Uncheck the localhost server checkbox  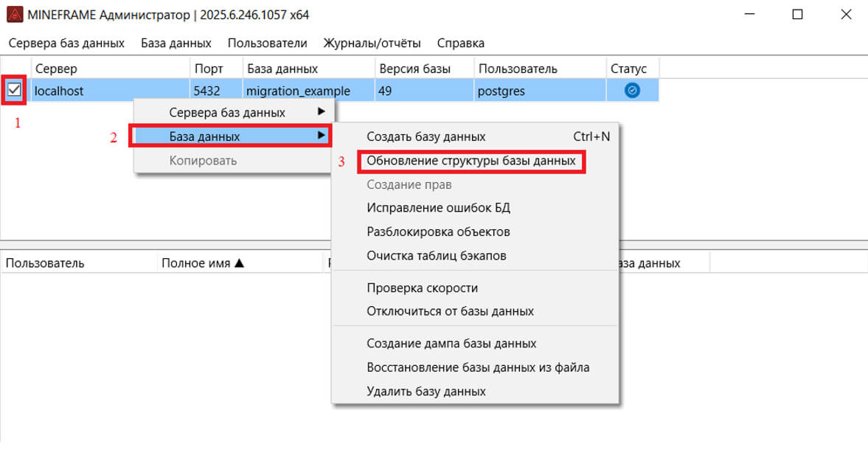click(x=15, y=90)
